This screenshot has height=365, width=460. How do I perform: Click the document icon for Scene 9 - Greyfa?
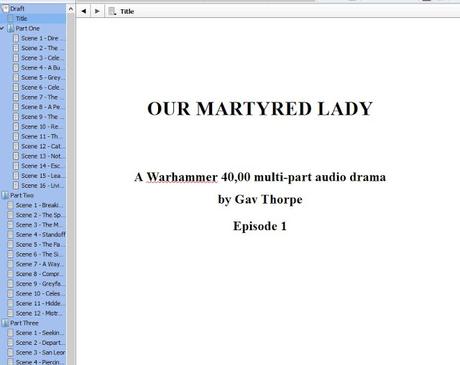(11, 284)
